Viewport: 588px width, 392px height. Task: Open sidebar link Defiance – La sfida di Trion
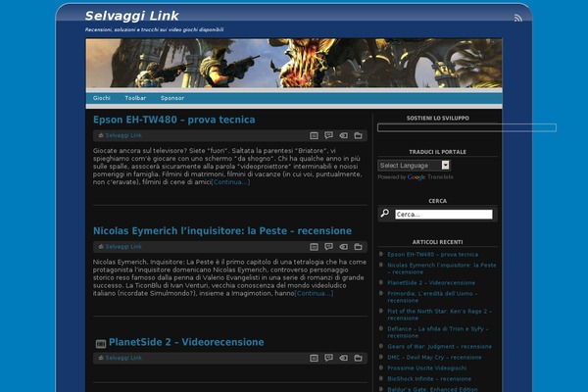pyautogui.click(x=438, y=332)
